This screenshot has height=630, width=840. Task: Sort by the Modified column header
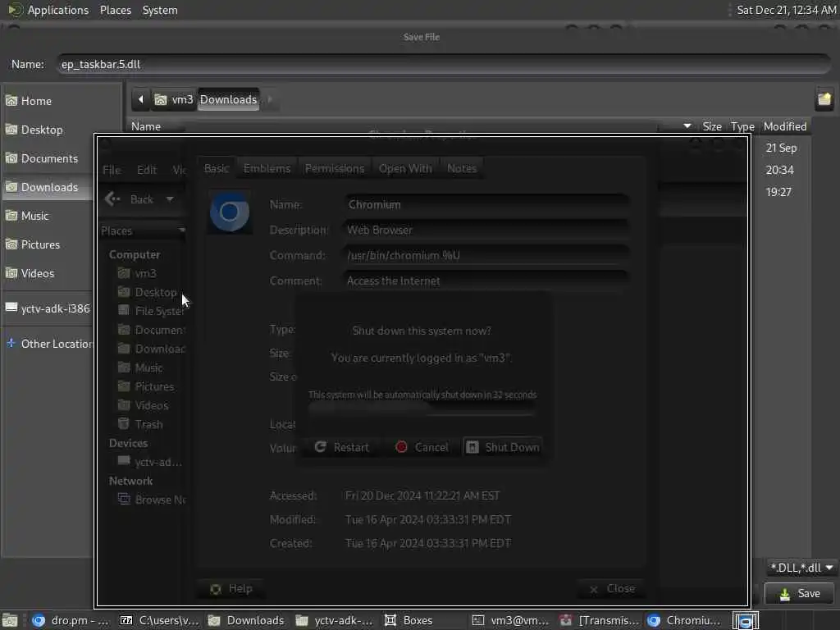tap(785, 126)
